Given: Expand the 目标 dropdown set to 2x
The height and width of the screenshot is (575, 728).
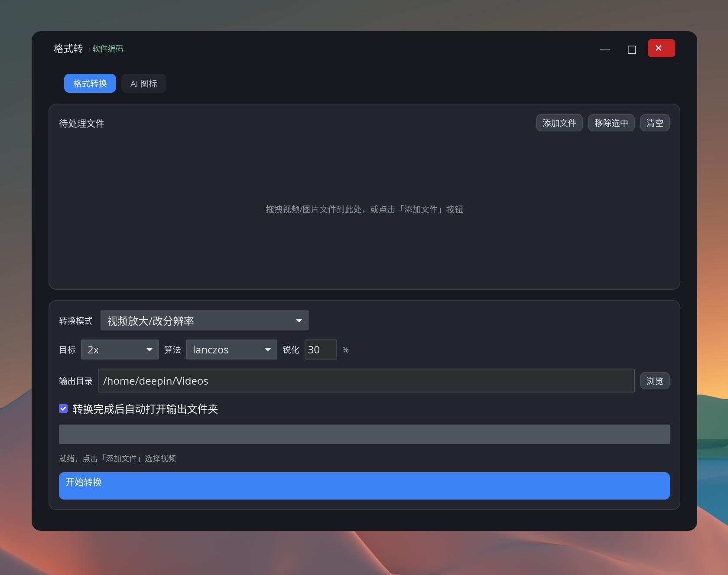Looking at the screenshot, I should coord(120,350).
